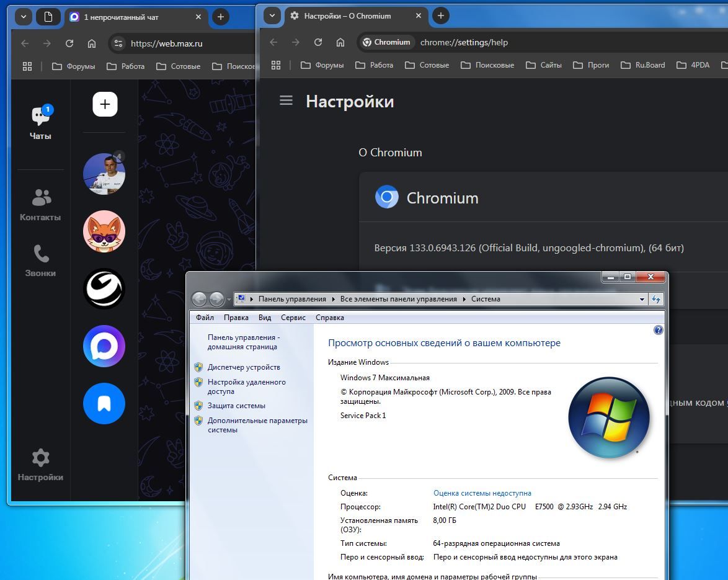
Task: Click back arrow in System control panel
Action: [200, 299]
